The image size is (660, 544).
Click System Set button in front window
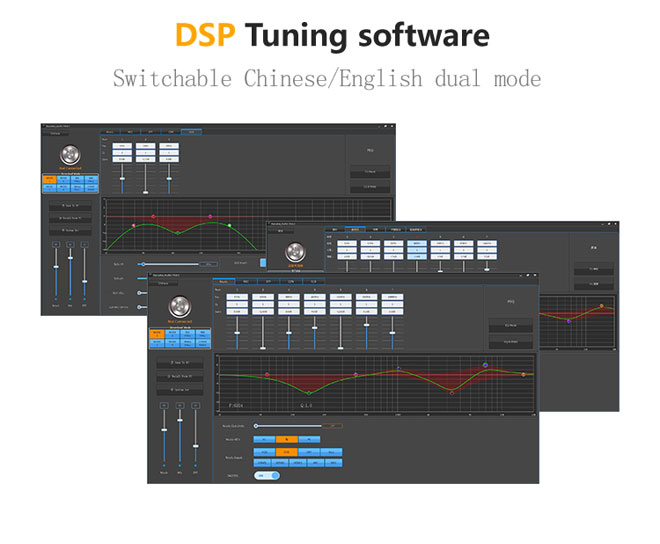point(180,390)
